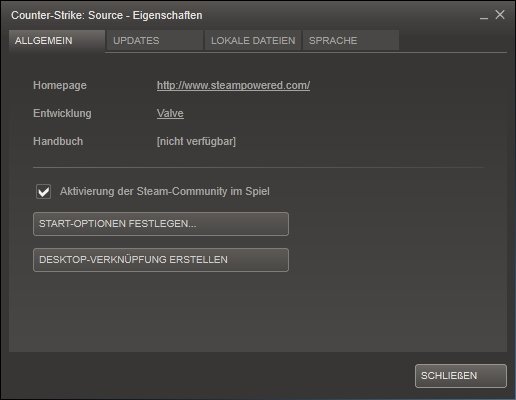Click the '[nicht verfügbar]' manual text

click(196, 141)
